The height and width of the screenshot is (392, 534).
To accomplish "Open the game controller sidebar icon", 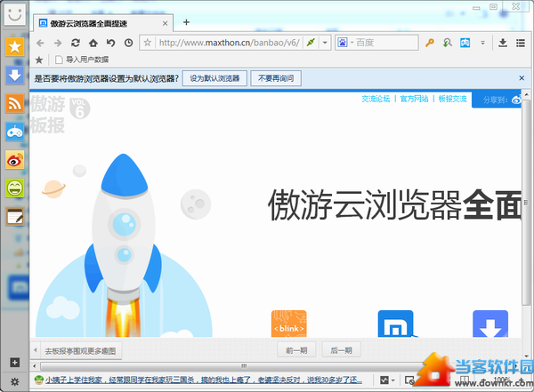I will click(x=14, y=132).
